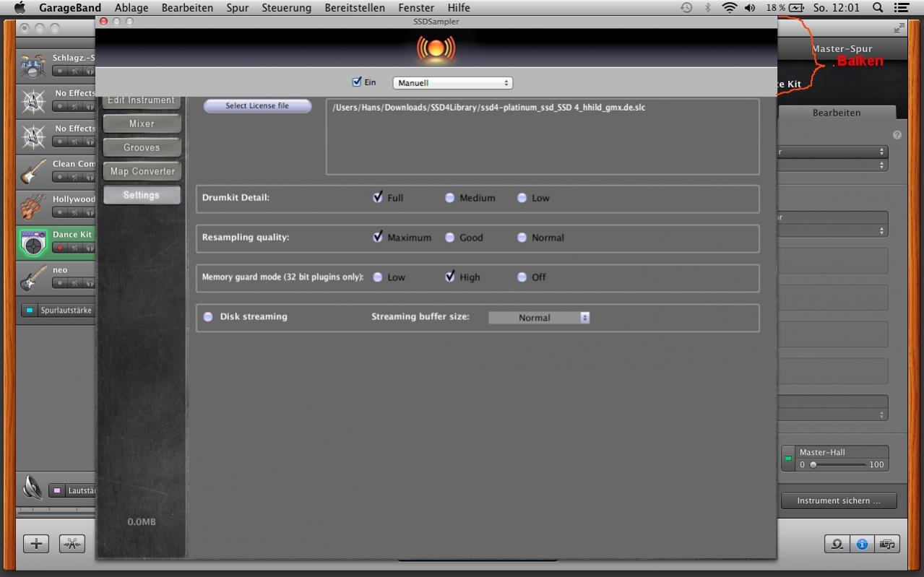Enable recording on the neo track

tap(60, 283)
